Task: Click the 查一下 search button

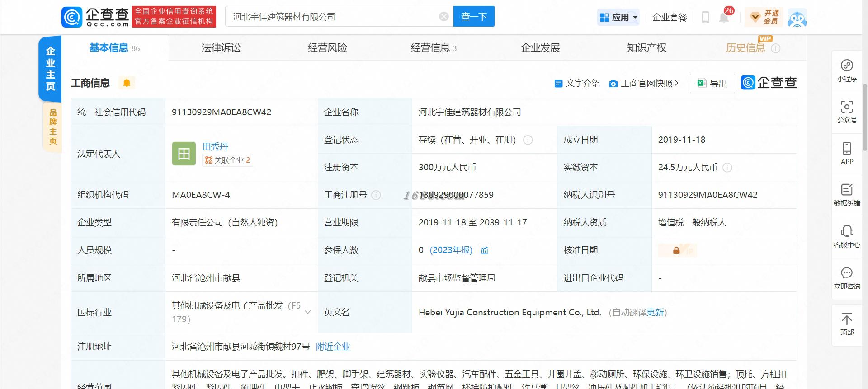Action: pyautogui.click(x=474, y=17)
